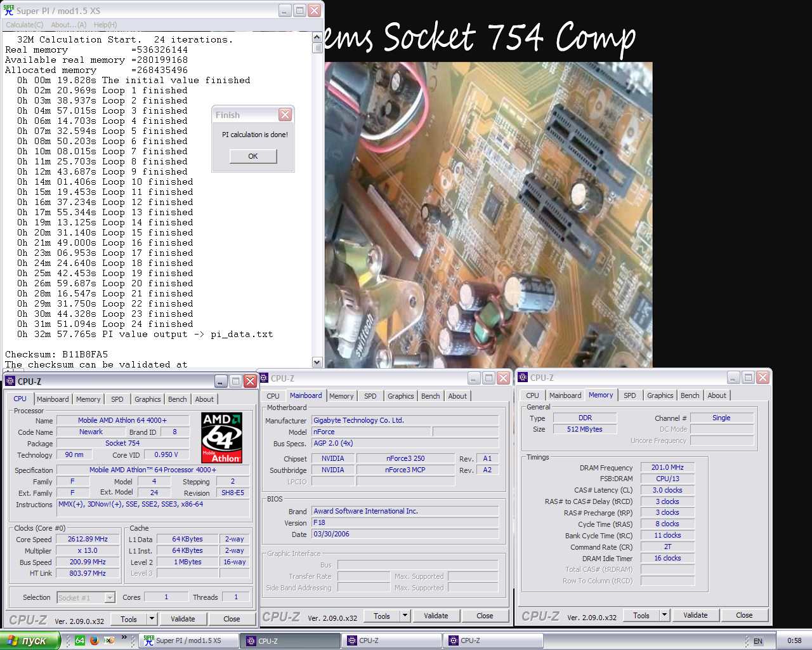812x650 pixels.
Task: Click the Super PI vertical scrollbar thumb
Action: pos(317,48)
